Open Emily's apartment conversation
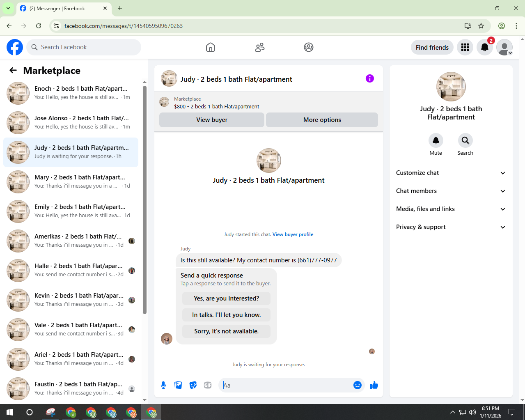 (71, 211)
